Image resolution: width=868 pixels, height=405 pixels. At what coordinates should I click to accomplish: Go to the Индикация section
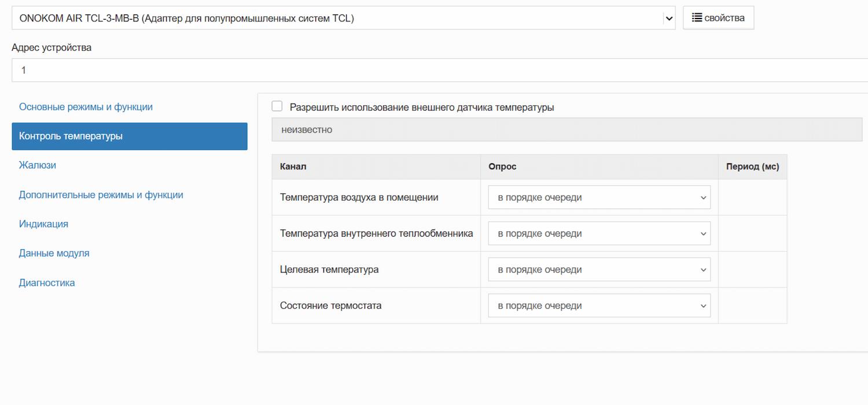point(43,224)
